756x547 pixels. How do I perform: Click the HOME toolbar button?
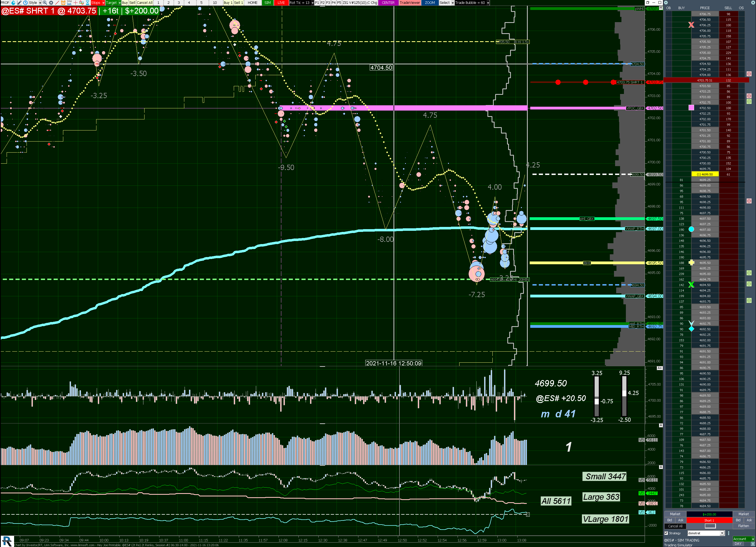(x=252, y=3)
